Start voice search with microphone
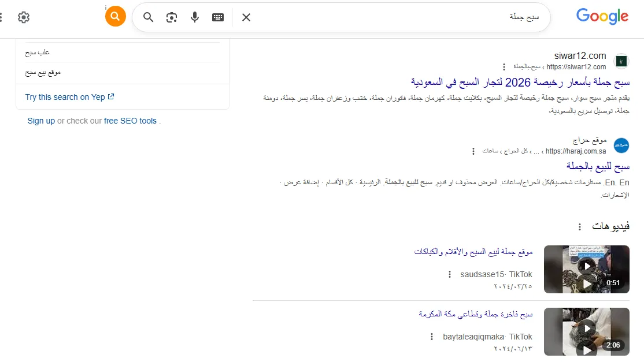644x362 pixels. (195, 17)
